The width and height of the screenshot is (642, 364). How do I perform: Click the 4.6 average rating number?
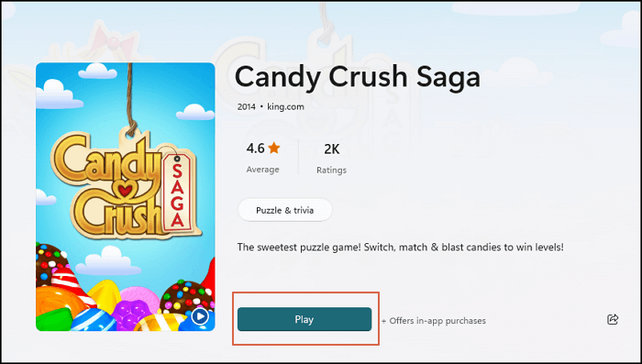coord(256,149)
